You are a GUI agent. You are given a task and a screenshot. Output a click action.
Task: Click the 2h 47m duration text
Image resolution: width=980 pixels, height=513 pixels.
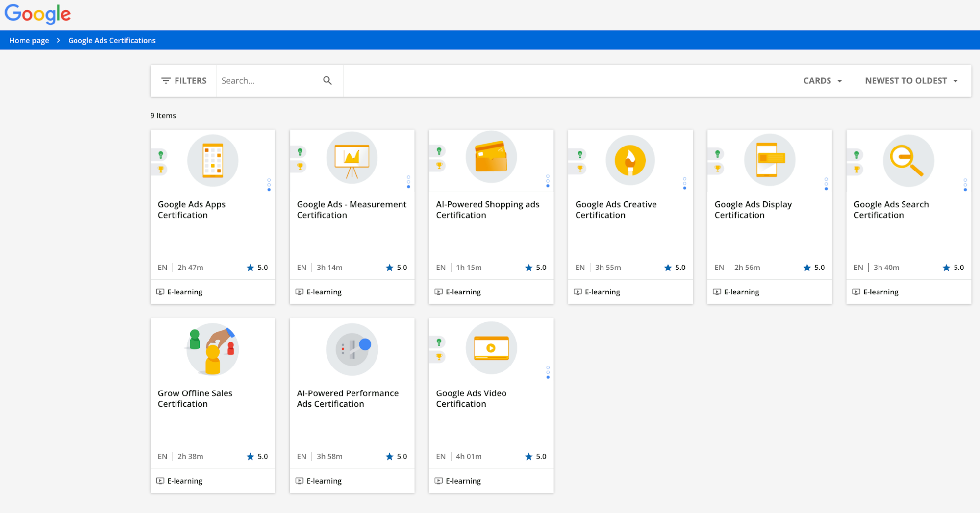[190, 268]
